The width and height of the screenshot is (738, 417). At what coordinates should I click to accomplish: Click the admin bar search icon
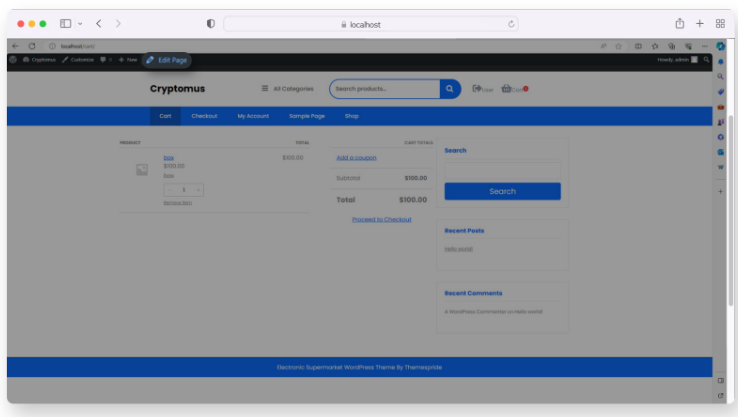707,60
